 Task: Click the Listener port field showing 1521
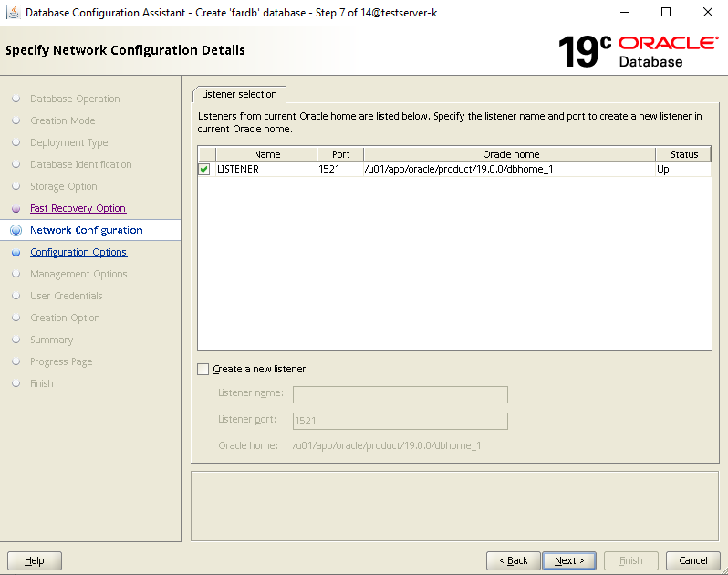(400, 422)
